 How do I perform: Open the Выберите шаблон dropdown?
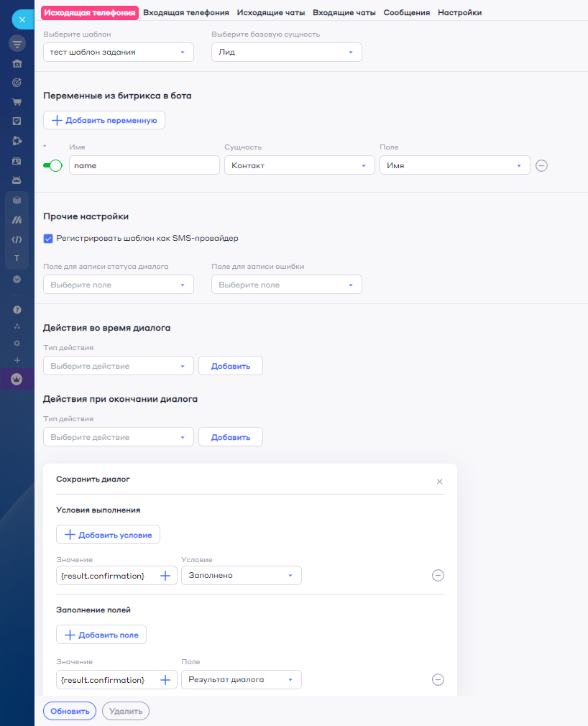click(119, 52)
